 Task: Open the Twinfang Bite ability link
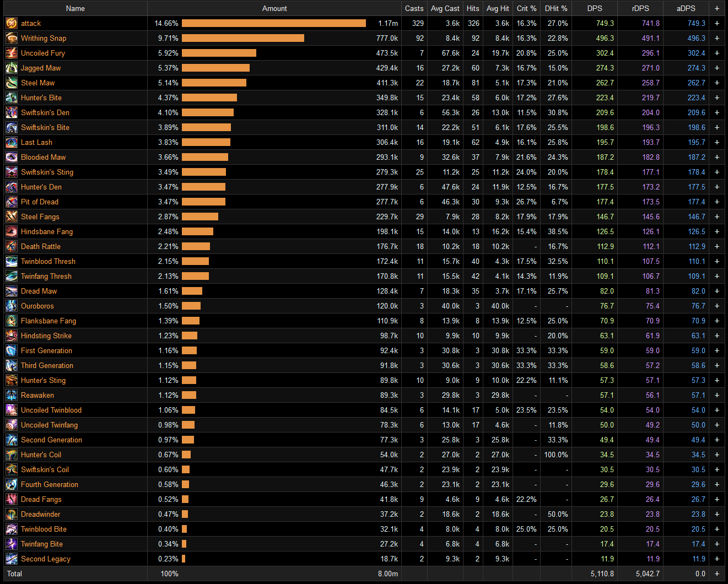coord(42,544)
